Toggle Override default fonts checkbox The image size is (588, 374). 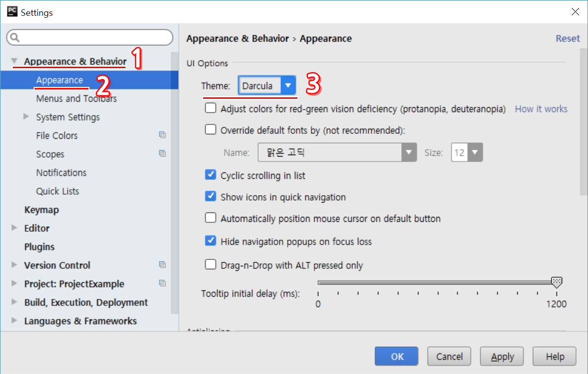211,130
